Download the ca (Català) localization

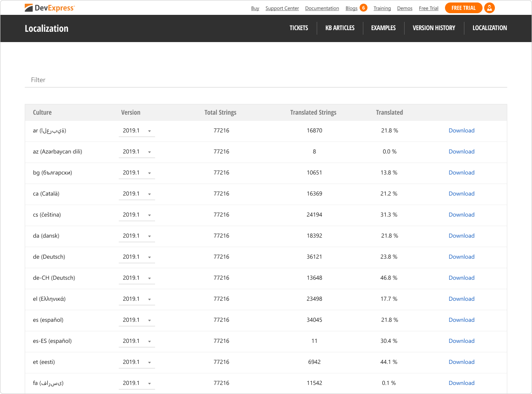click(461, 194)
